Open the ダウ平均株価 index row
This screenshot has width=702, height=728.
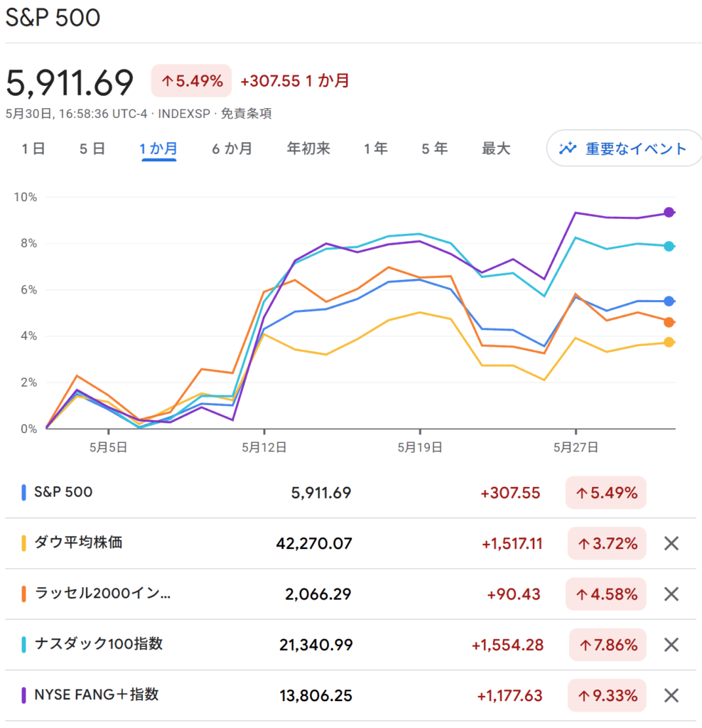(351, 543)
